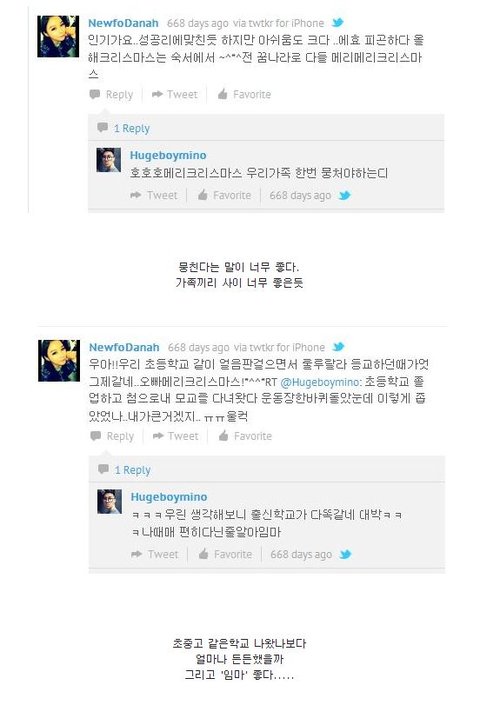The width and height of the screenshot is (480, 725).
Task: Open the @Hugeboymino mention link
Action: (x=320, y=382)
